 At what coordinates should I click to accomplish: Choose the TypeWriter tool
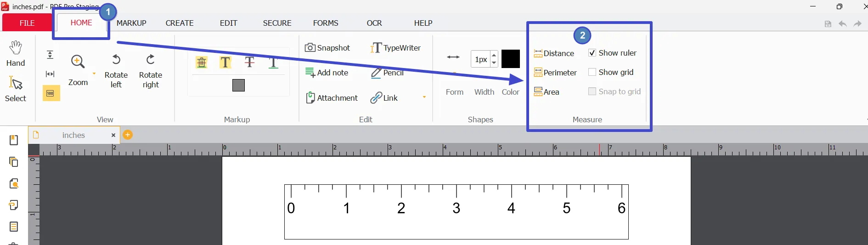click(x=396, y=48)
